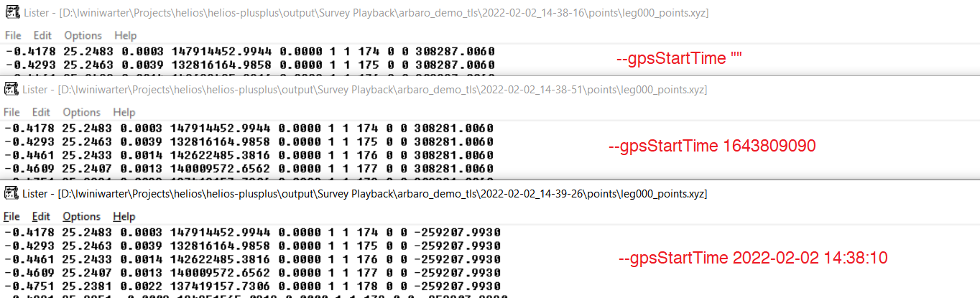Click -259207.9930 in row 174 of bottom window
The image size is (980, 298).
tap(457, 233)
